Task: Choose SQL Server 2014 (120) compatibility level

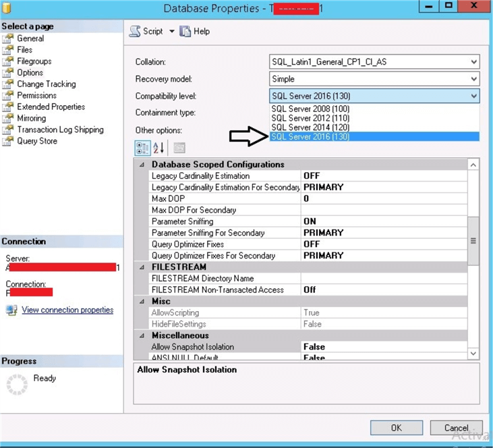Action: [x=310, y=127]
